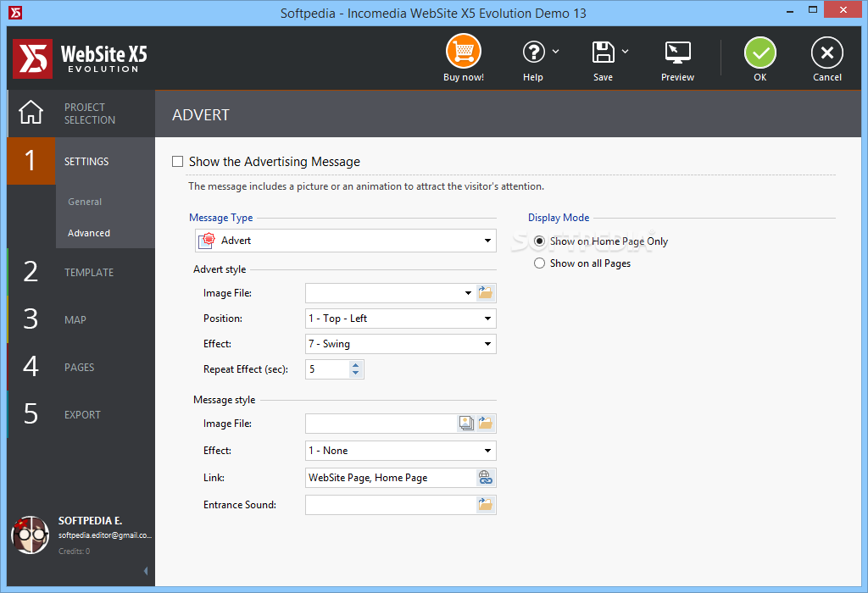868x593 pixels.
Task: Close the WebSite X5 window
Action: 843,9
